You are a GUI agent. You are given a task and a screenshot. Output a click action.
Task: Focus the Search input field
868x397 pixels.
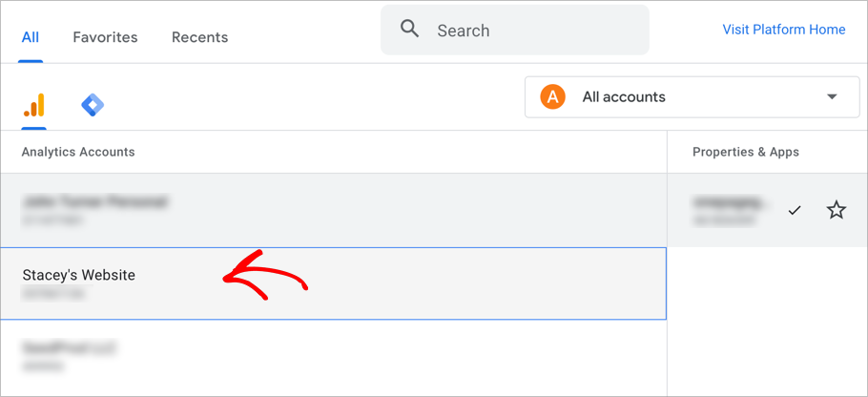point(534,31)
